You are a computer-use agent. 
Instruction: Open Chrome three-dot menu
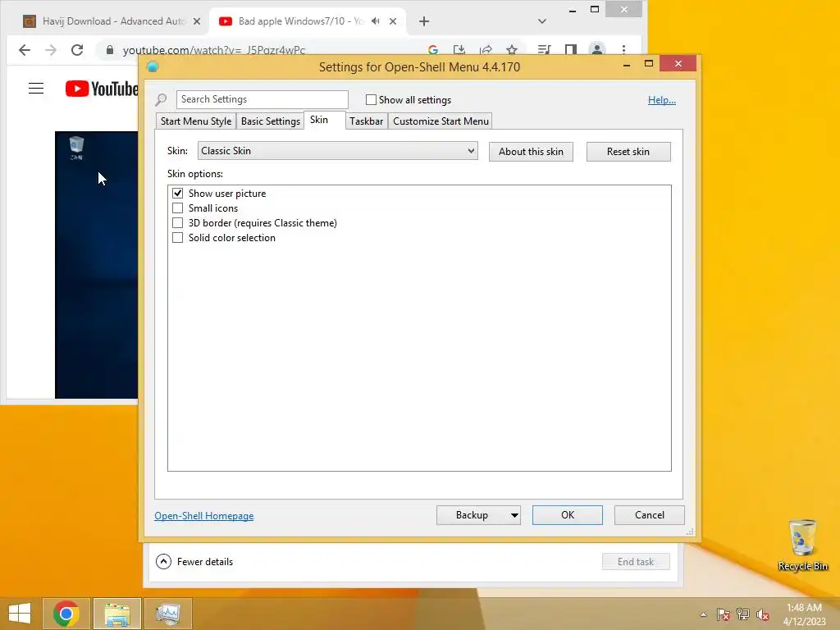[623, 50]
